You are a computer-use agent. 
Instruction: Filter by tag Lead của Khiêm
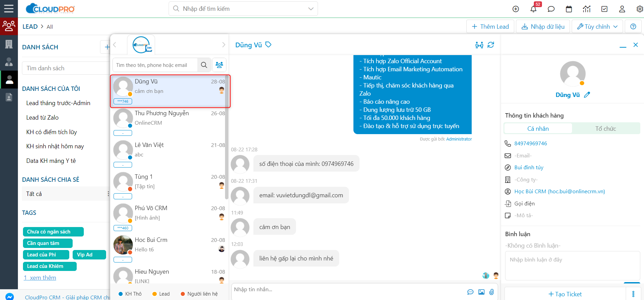(x=50, y=266)
